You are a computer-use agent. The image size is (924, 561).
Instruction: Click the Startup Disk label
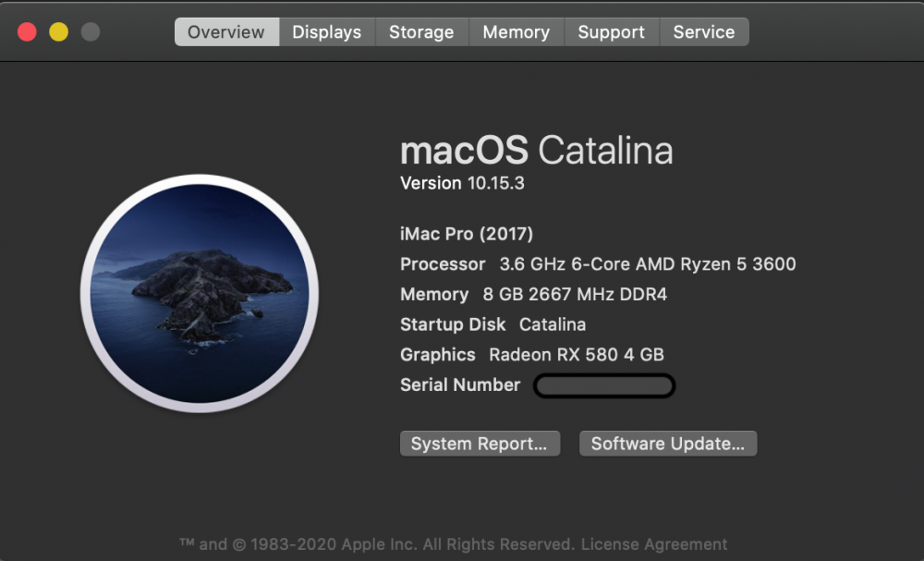(453, 324)
